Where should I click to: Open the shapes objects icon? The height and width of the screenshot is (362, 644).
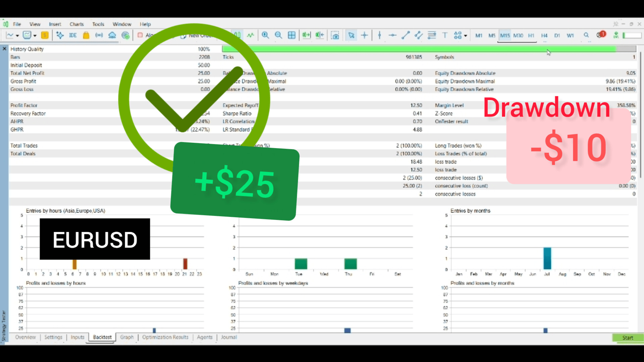pos(458,35)
